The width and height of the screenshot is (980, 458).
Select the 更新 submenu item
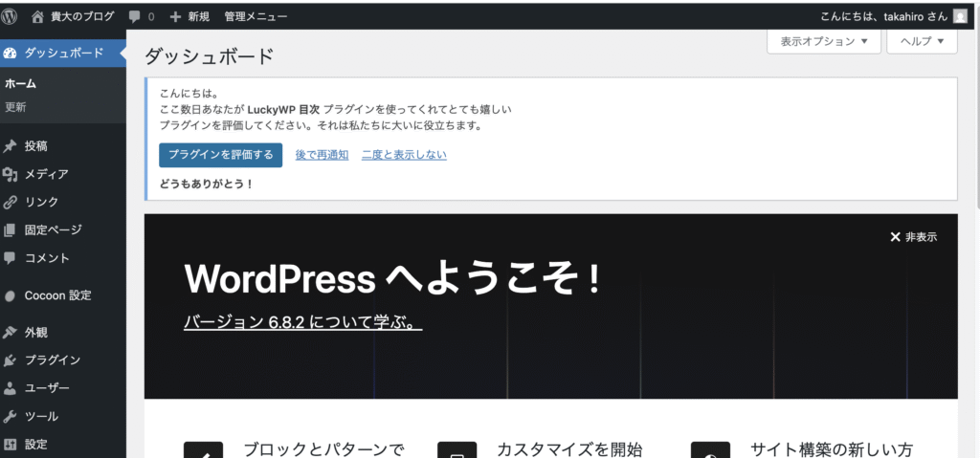point(15,107)
